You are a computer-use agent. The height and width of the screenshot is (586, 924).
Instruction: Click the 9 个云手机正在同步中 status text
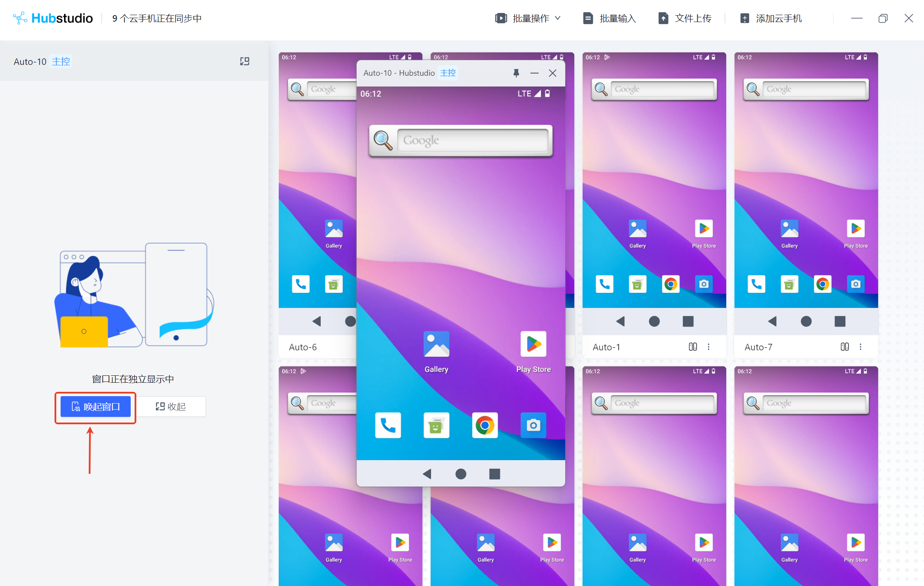(x=157, y=18)
